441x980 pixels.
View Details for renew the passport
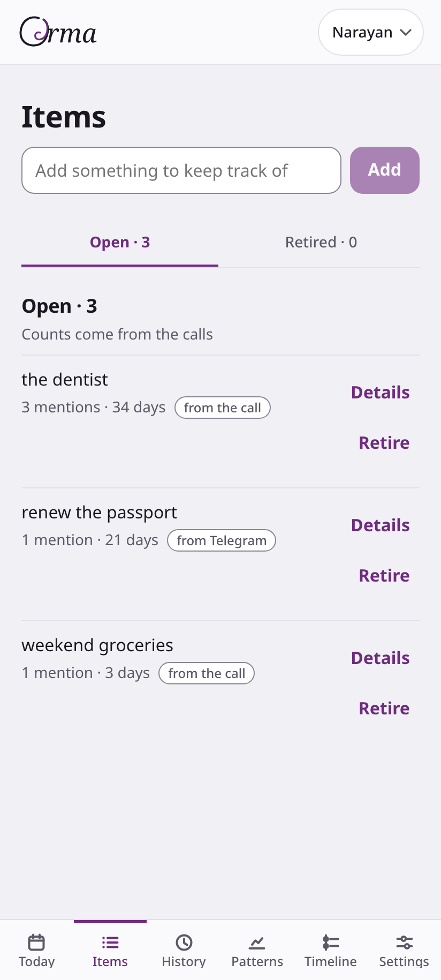click(x=381, y=525)
